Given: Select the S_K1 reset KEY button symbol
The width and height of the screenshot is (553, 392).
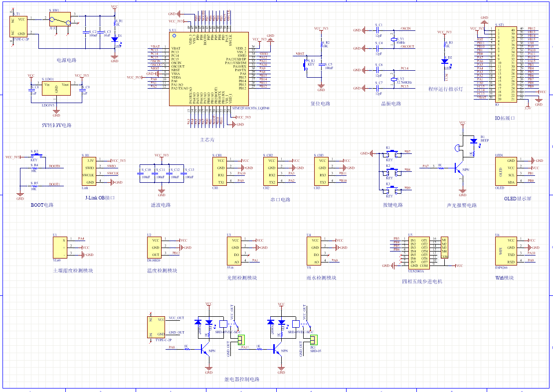Looking at the screenshot, I should pos(305,64).
